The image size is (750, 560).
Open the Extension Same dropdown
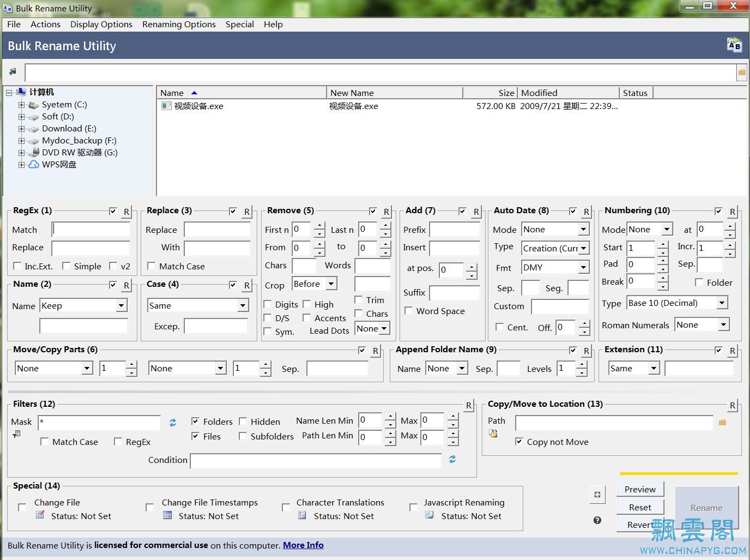click(654, 369)
